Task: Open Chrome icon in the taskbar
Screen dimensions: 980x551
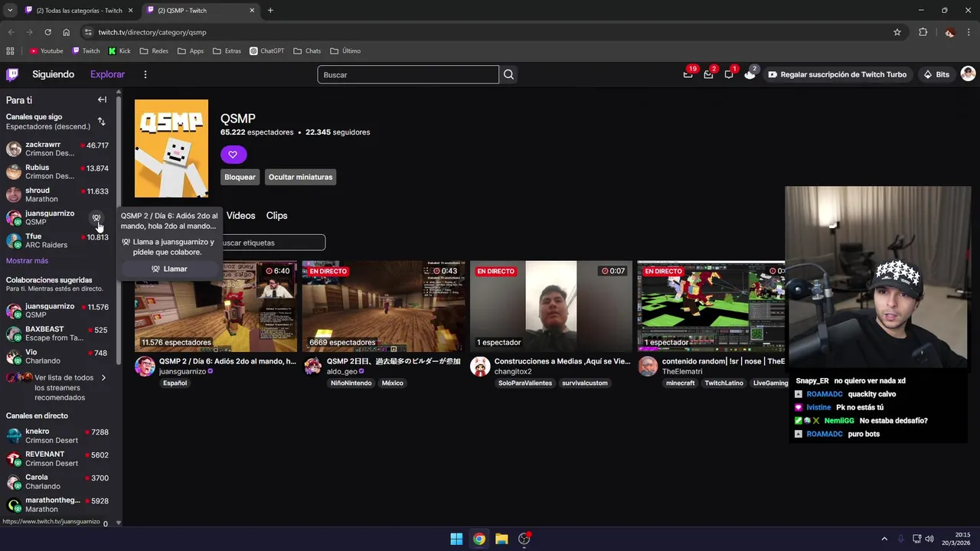Action: click(479, 539)
